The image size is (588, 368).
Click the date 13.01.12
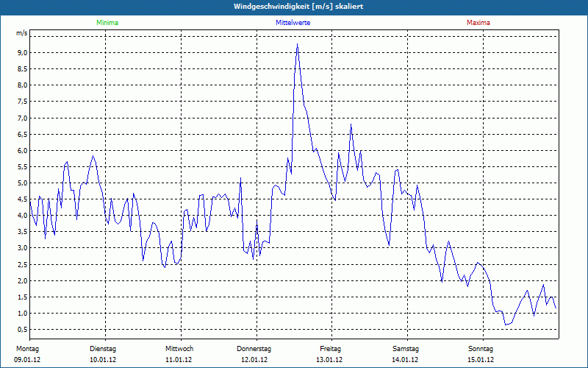click(329, 360)
